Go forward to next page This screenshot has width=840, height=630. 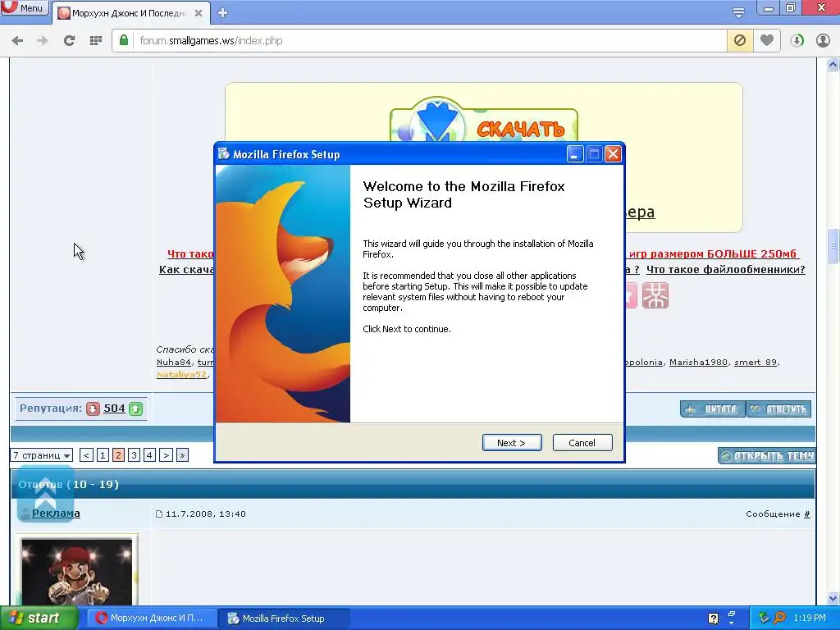pos(43,41)
